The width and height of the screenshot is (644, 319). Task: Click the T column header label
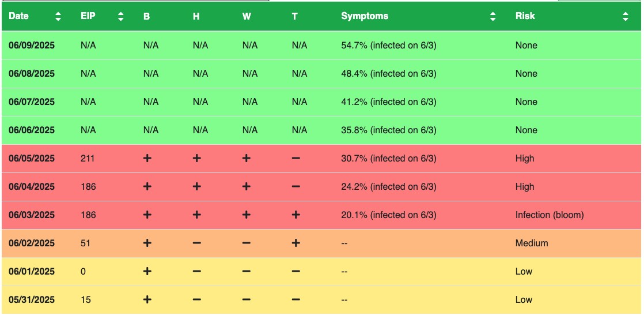coord(295,17)
